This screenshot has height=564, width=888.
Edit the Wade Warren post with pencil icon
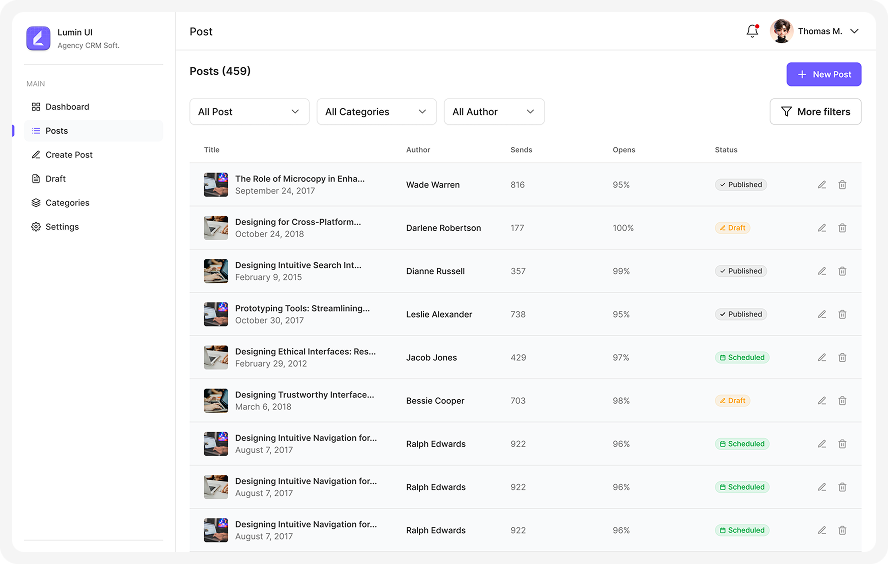coord(822,185)
